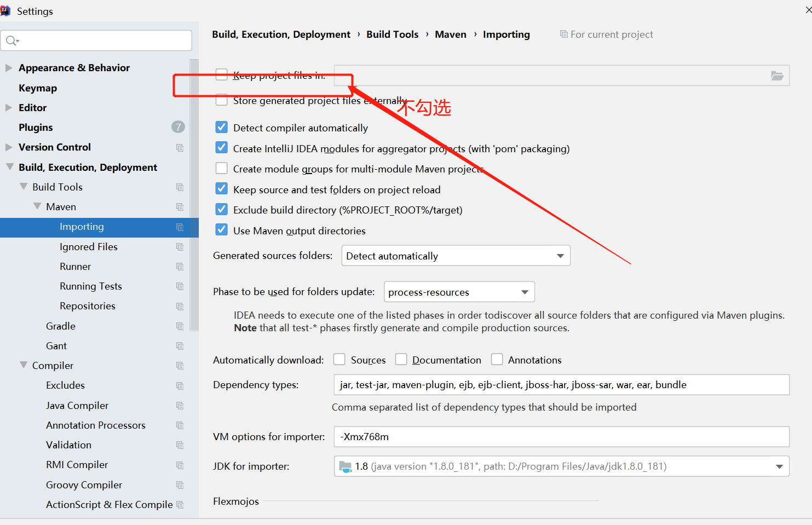Screen dimensions: 812x525
Task: Click project-level icon beside Groovy Compiler
Action: pyautogui.click(x=180, y=485)
